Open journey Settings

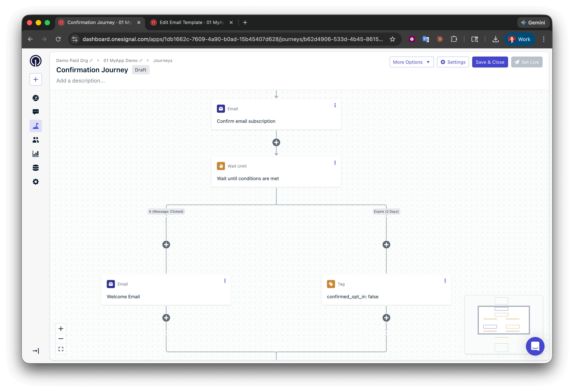[453, 62]
